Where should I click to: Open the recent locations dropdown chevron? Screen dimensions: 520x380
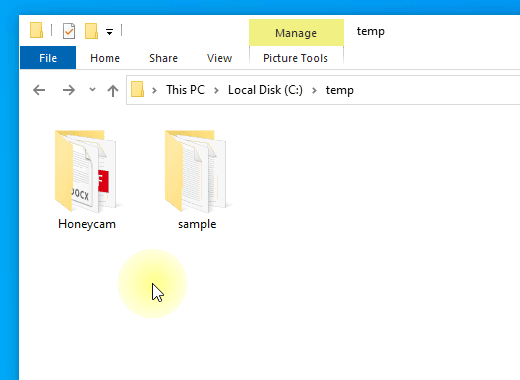[x=92, y=89]
